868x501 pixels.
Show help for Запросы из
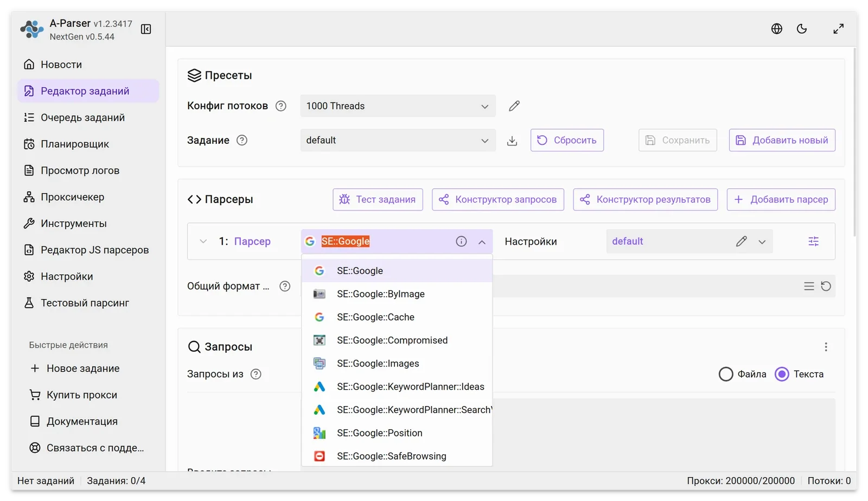pos(256,374)
